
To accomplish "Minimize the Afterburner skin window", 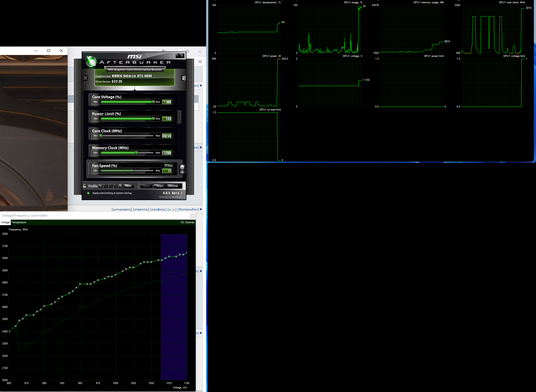I will tap(177, 56).
